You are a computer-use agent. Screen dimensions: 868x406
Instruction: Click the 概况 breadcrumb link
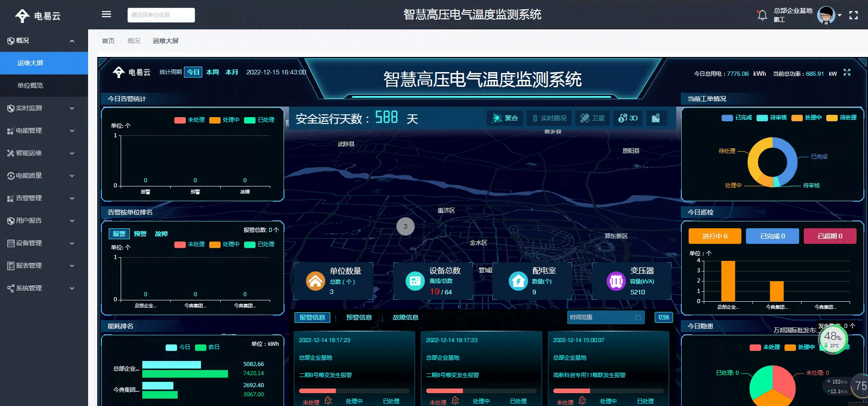(x=134, y=41)
